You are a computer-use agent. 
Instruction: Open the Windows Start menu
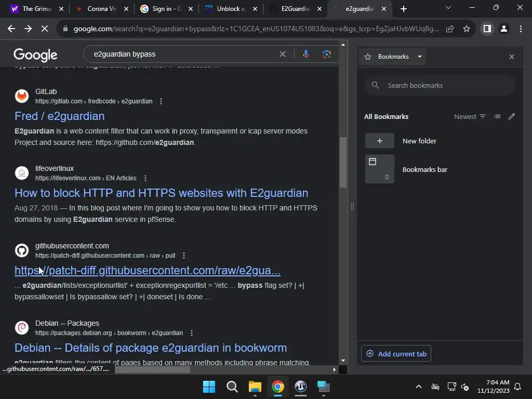point(209,387)
